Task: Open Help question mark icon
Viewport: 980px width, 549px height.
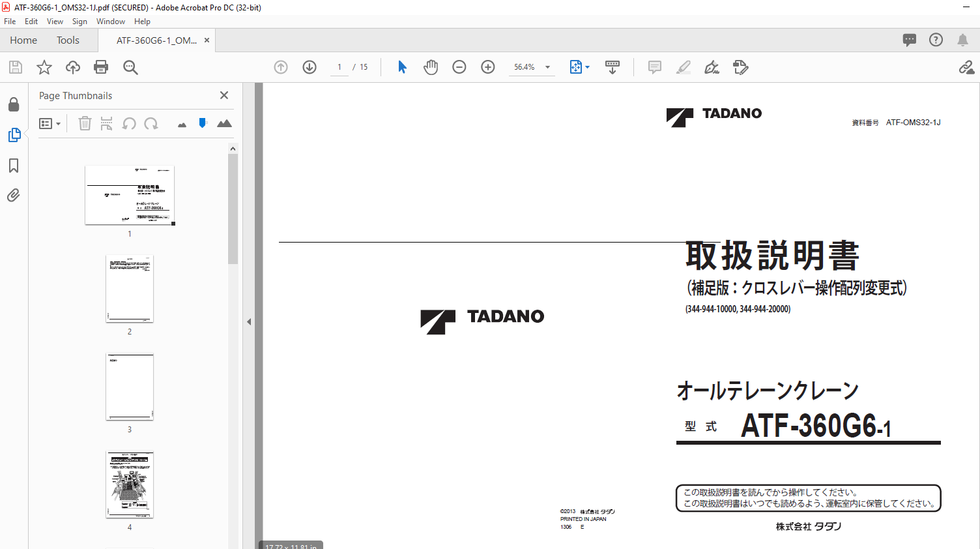Action: (936, 40)
